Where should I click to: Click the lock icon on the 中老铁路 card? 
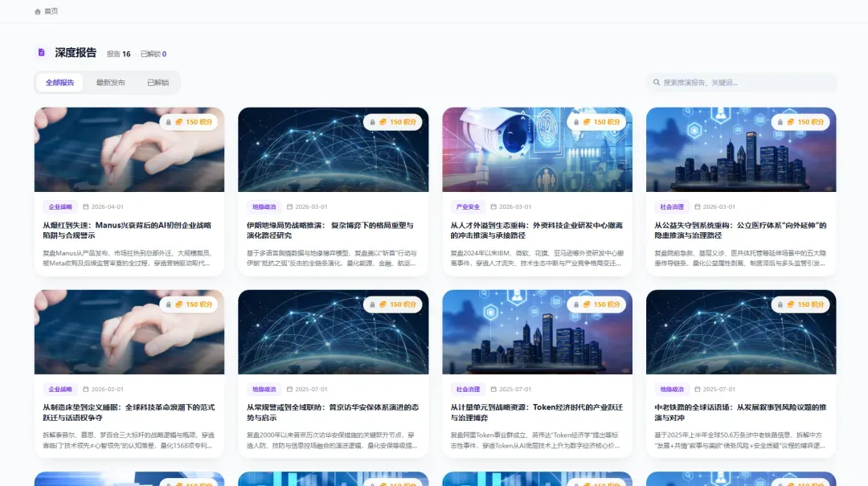tap(780, 304)
